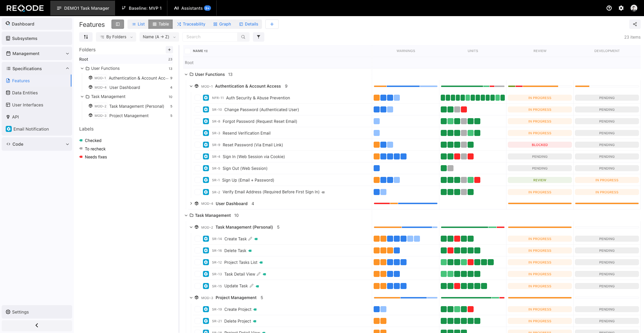The height and width of the screenshot is (333, 644).
Task: Open the By Folders grouping dropdown
Action: [116, 37]
